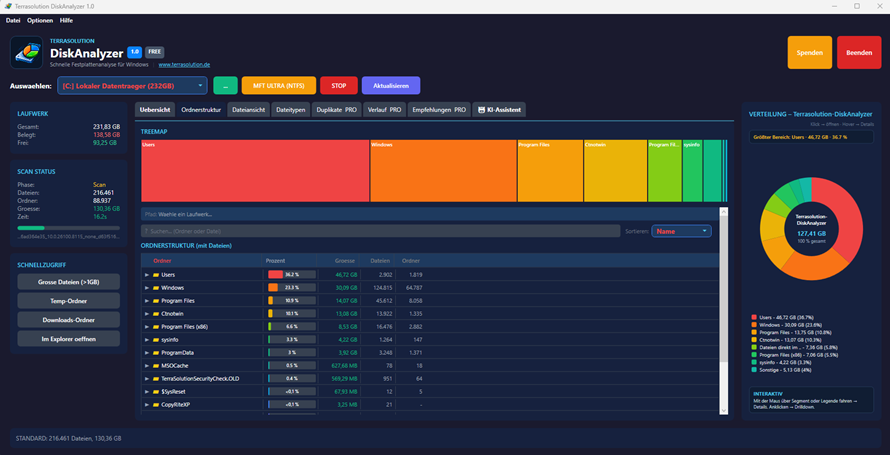Click Im Explorer oeffnen button
Viewport: 890px width, 455px height.
tap(69, 339)
